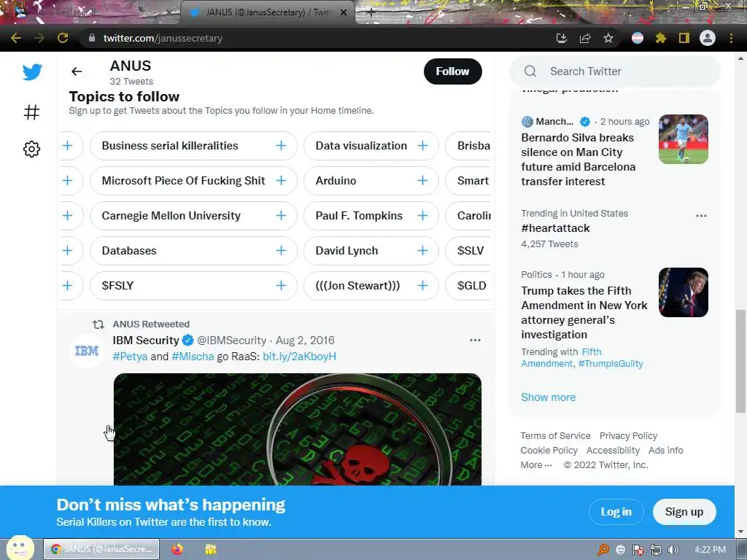This screenshot has width=747, height=560.
Task: Click the browser back arrow
Action: (16, 38)
